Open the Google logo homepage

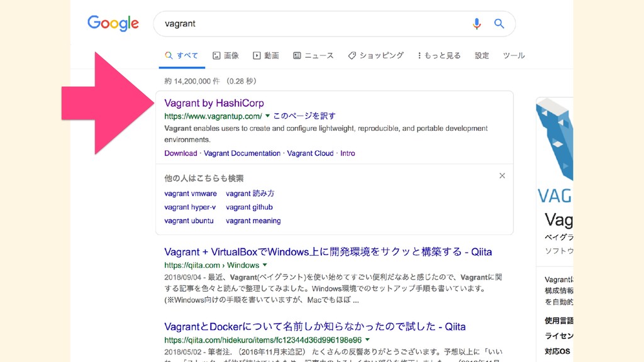[x=113, y=23]
